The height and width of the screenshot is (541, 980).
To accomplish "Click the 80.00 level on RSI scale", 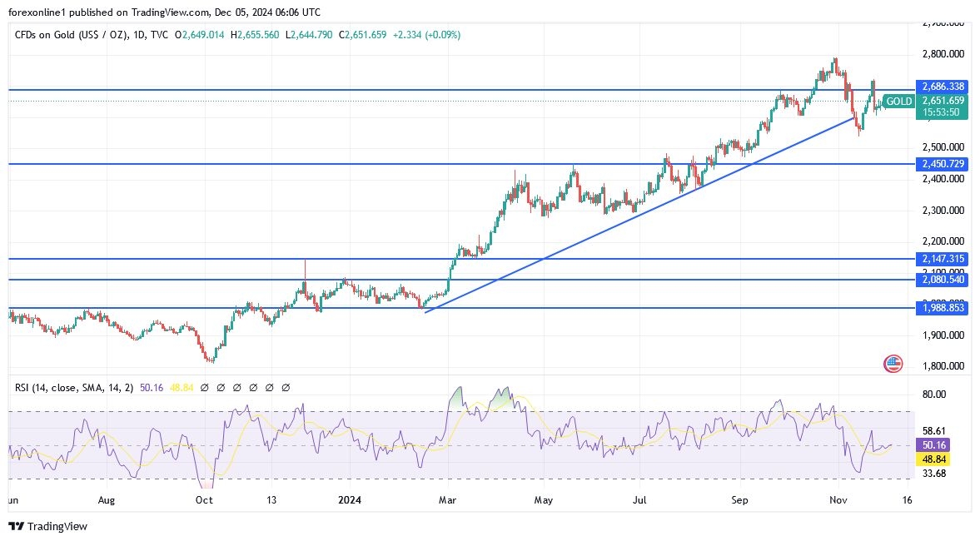I will pos(933,393).
